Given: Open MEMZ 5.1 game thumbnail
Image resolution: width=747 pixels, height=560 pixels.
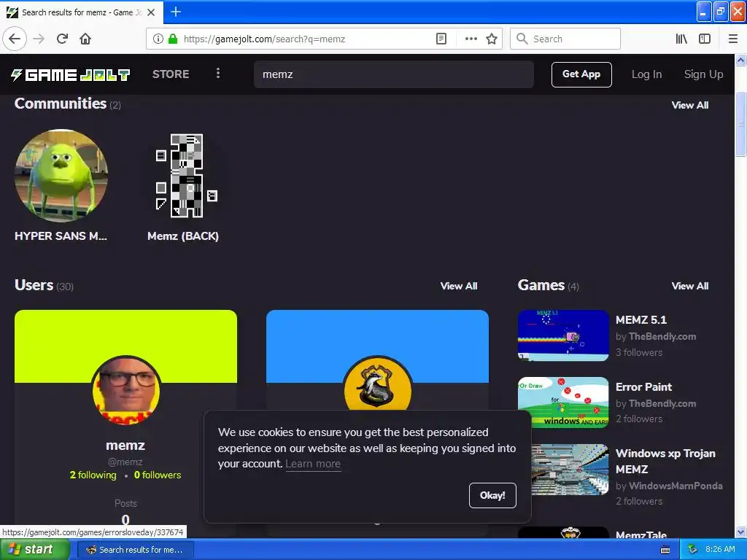Looking at the screenshot, I should tap(563, 335).
